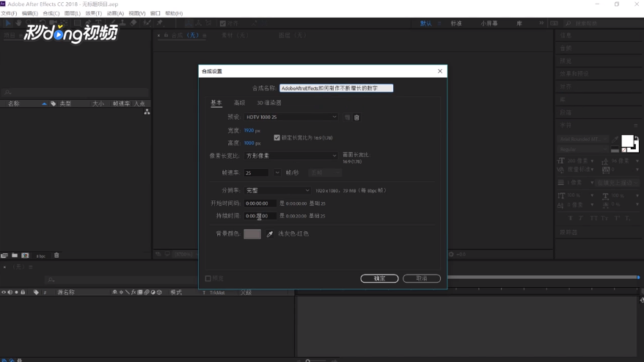Open the 文件(F) menu

pos(9,13)
